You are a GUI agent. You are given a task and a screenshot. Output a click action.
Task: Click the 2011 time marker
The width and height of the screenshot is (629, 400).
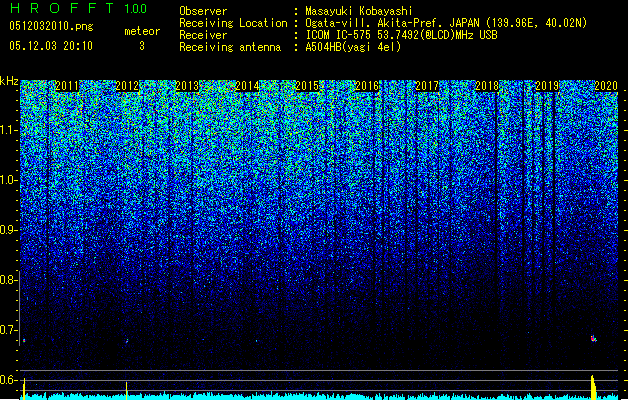[x=67, y=86]
